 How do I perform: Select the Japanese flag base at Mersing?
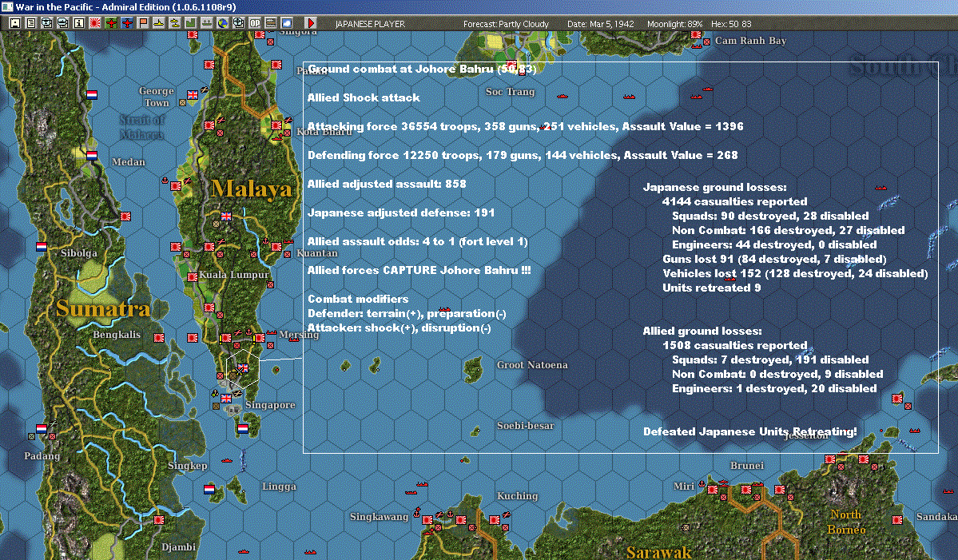pos(260,337)
